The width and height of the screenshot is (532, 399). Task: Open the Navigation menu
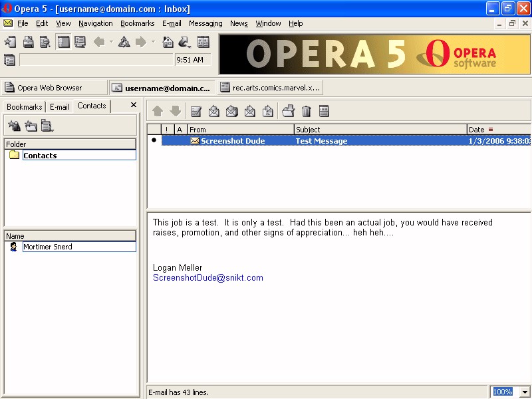(96, 23)
